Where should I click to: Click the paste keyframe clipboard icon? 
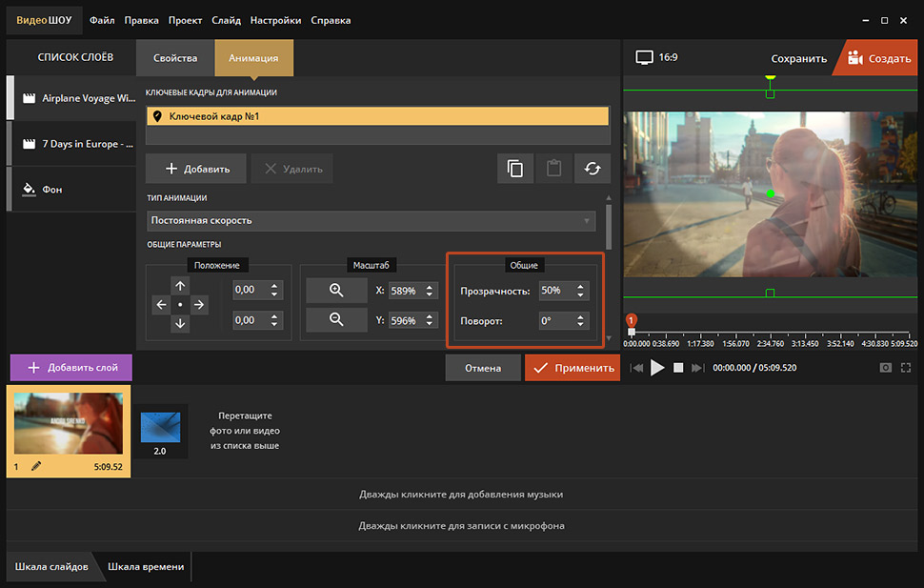553,169
